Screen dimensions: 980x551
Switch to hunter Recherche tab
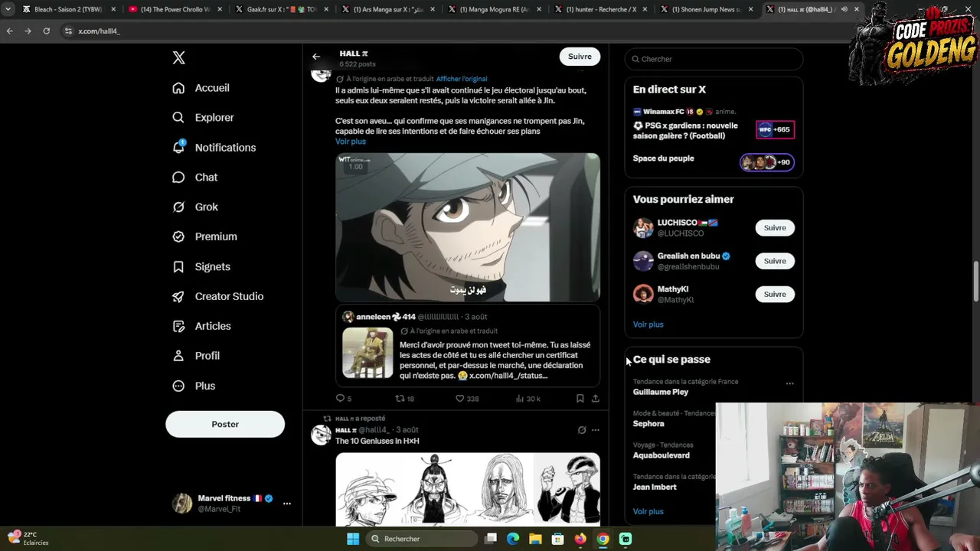(600, 9)
